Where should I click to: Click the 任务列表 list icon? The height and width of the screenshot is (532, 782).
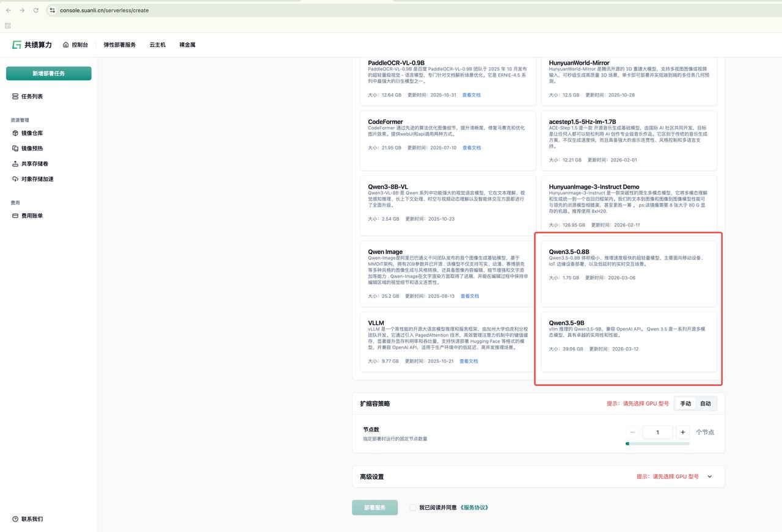15,97
